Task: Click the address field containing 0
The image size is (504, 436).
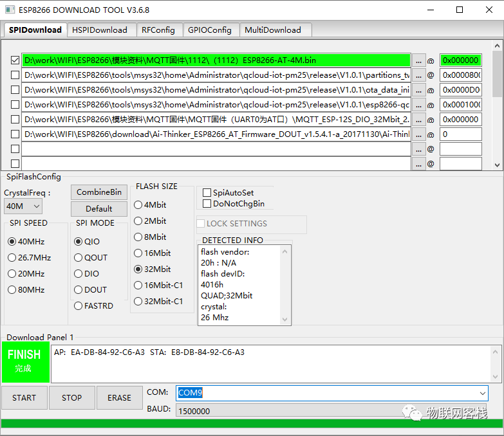Action: tap(461, 134)
